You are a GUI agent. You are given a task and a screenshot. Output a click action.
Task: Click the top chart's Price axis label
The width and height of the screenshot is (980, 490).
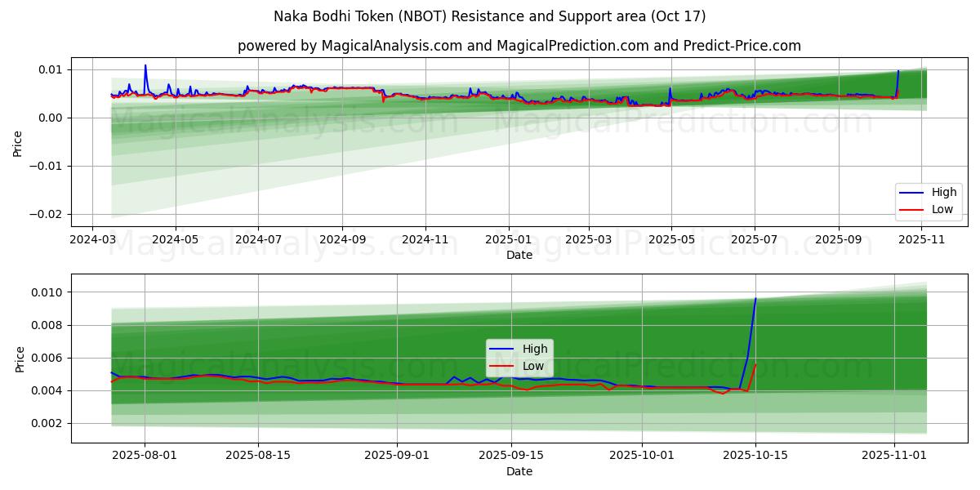click(x=18, y=141)
